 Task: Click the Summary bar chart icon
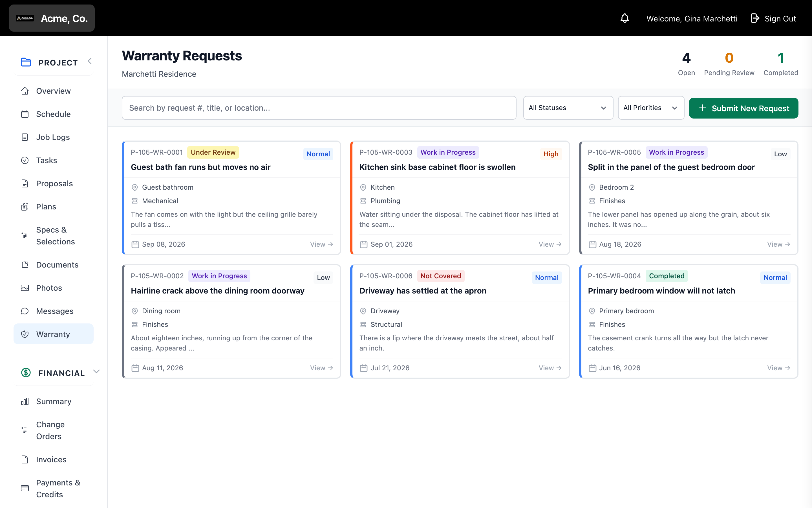click(25, 402)
